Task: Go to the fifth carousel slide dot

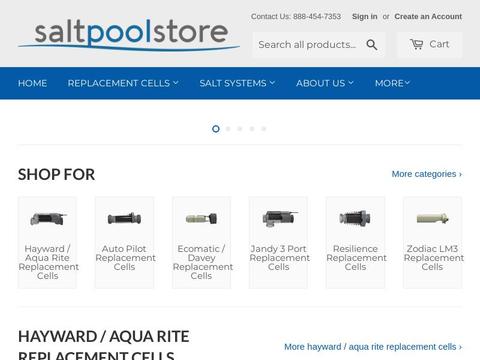Action: coord(264,129)
